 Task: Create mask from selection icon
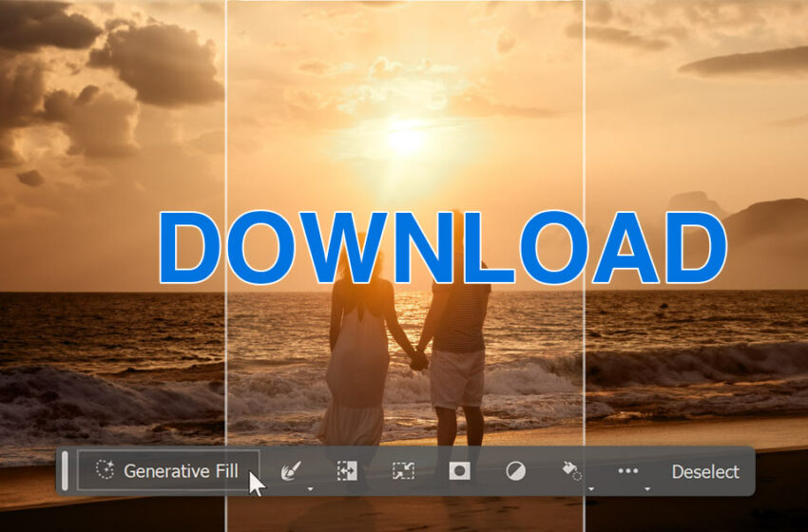pyautogui.click(x=459, y=471)
